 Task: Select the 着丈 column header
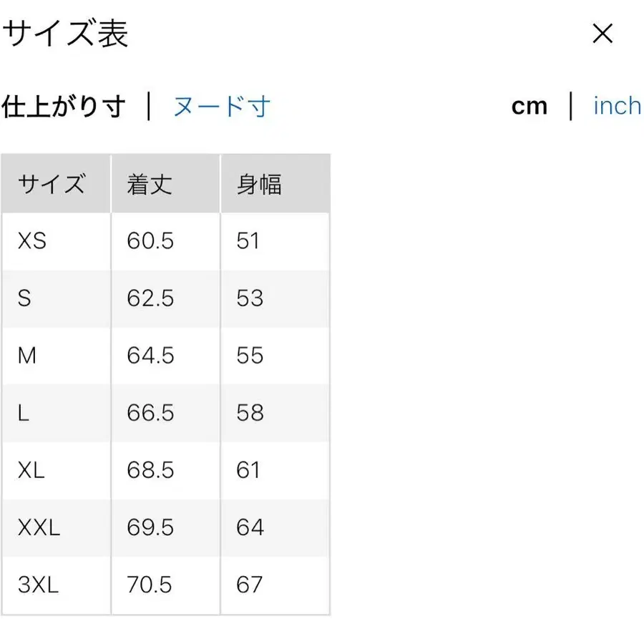[x=149, y=183]
